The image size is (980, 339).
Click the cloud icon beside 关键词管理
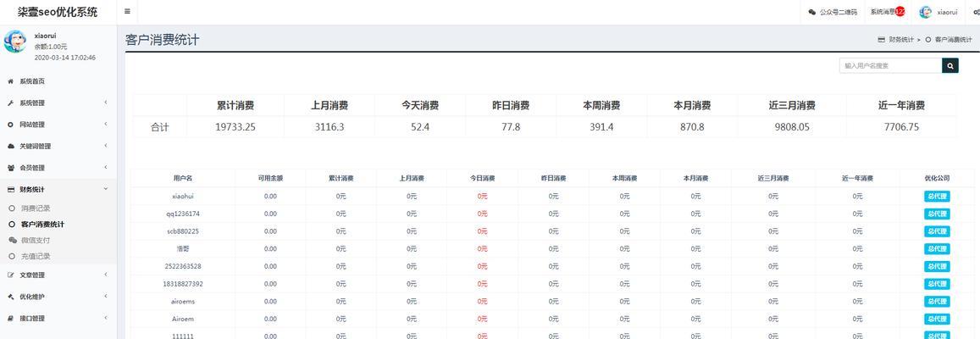11,146
